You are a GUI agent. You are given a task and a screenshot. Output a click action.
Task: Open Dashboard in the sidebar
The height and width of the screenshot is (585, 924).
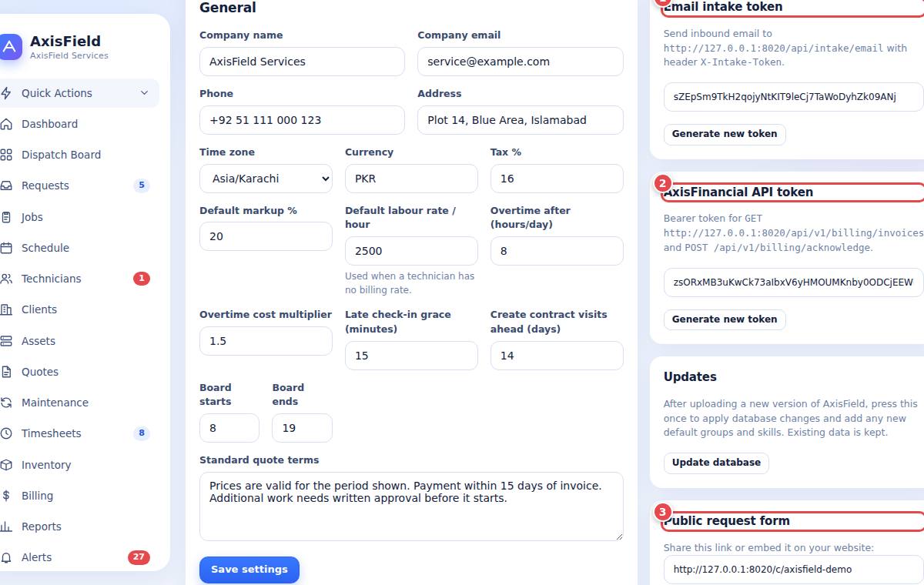[75, 124]
